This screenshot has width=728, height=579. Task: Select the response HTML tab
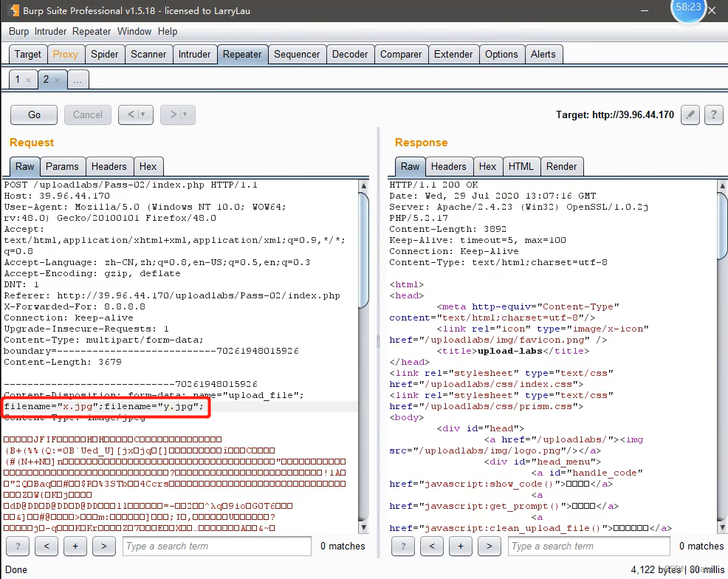[521, 166]
